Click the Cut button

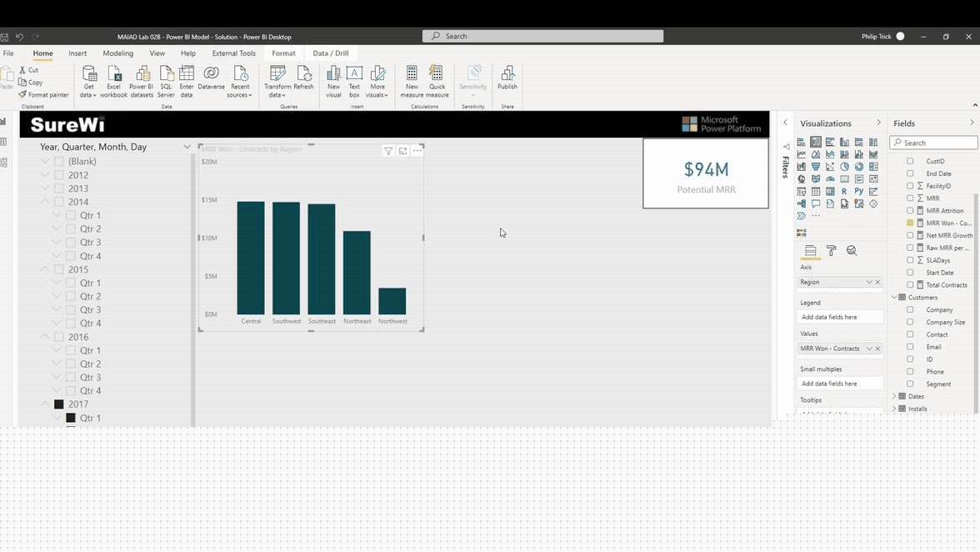(28, 70)
